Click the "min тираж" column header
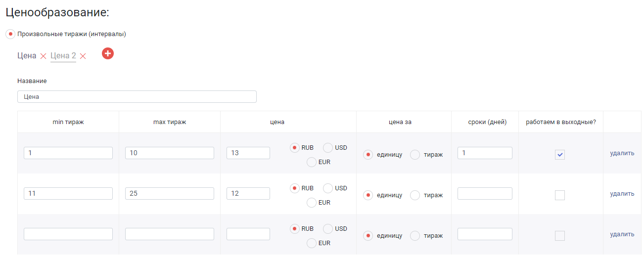Viewport: 644px width, 259px height. click(x=68, y=122)
